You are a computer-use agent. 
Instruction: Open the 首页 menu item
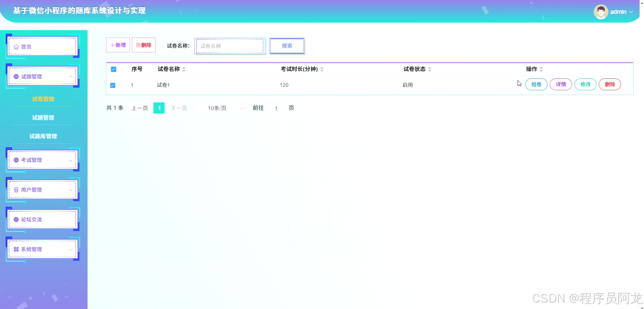pyautogui.click(x=42, y=46)
